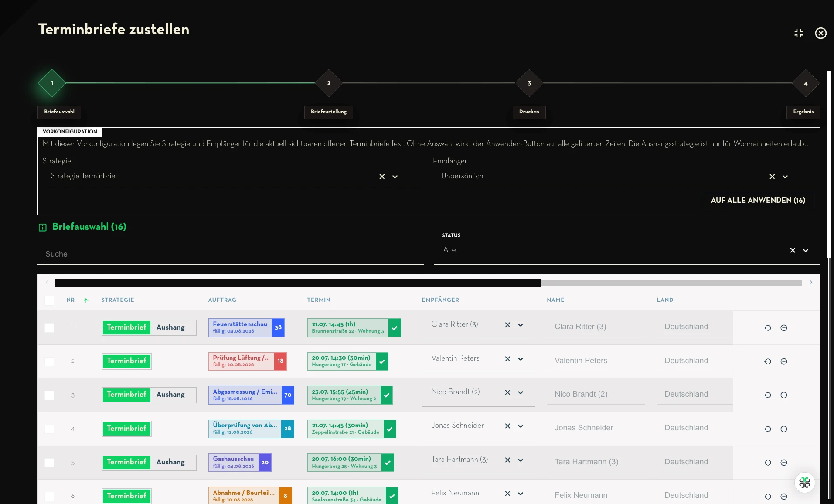The height and width of the screenshot is (504, 834).
Task: Remove row Nico Brandt with minus icon
Action: tap(784, 395)
